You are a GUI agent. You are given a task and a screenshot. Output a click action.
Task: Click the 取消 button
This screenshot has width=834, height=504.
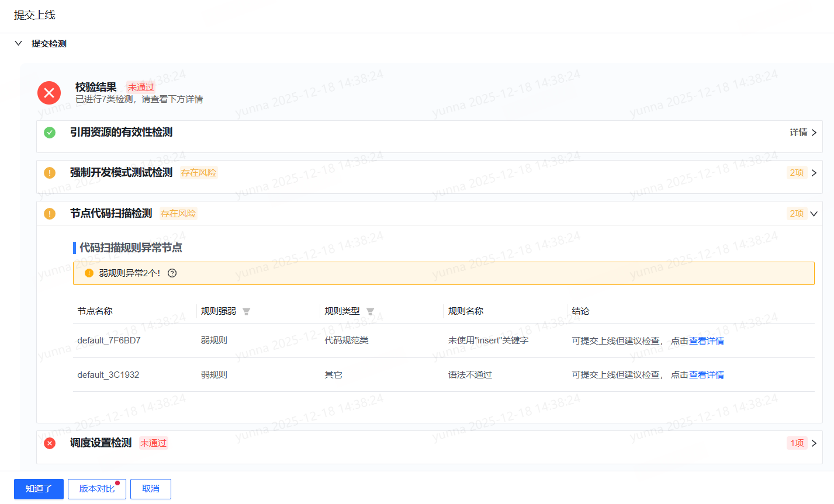pos(151,489)
